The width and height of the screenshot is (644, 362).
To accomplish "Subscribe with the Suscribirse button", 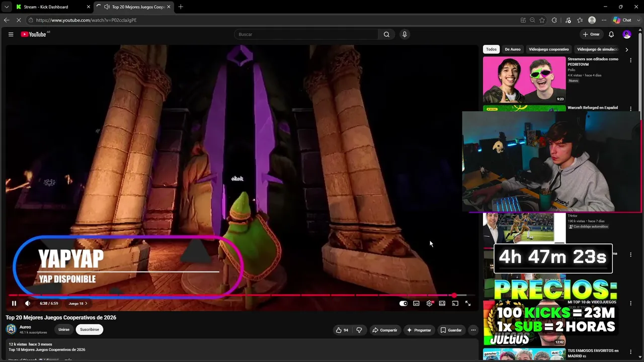I will click(x=90, y=330).
